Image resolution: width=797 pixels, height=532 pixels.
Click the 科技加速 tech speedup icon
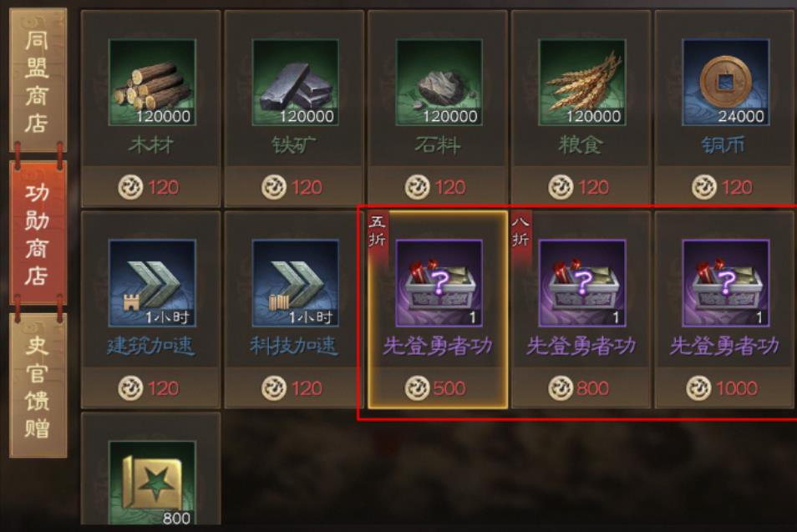tap(295, 283)
